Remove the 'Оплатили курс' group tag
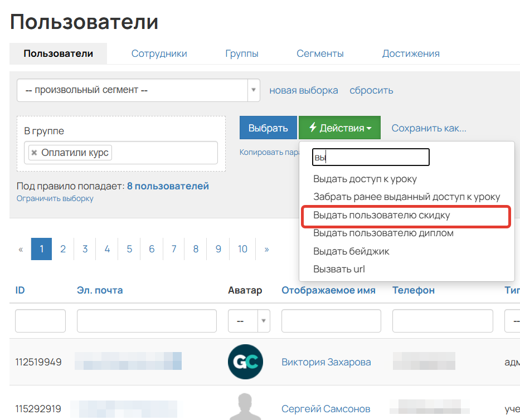520x420 pixels. click(x=34, y=153)
